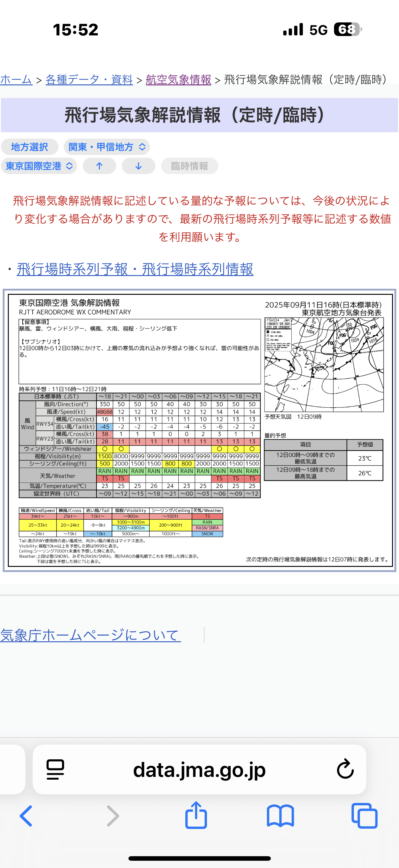The width and height of the screenshot is (399, 868).
Task: Tap the 時系列予想：11日16時〜12日21時 caption
Action: click(63, 389)
